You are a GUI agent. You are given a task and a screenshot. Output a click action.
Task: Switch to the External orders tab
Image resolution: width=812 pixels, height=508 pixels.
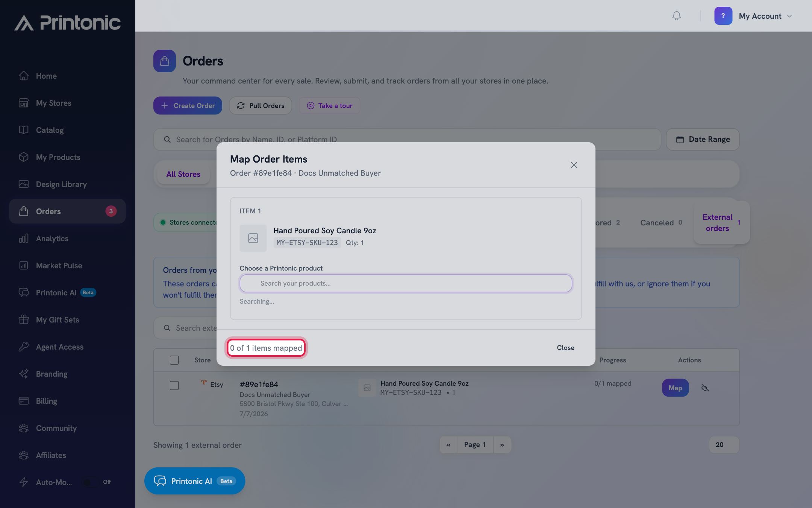pyautogui.click(x=721, y=222)
